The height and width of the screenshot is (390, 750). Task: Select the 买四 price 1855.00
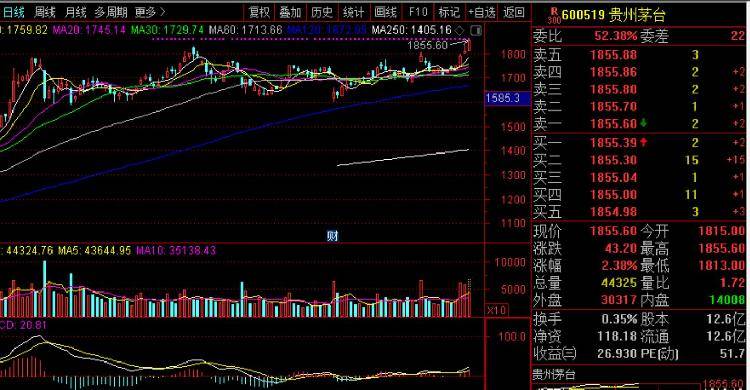(x=613, y=194)
